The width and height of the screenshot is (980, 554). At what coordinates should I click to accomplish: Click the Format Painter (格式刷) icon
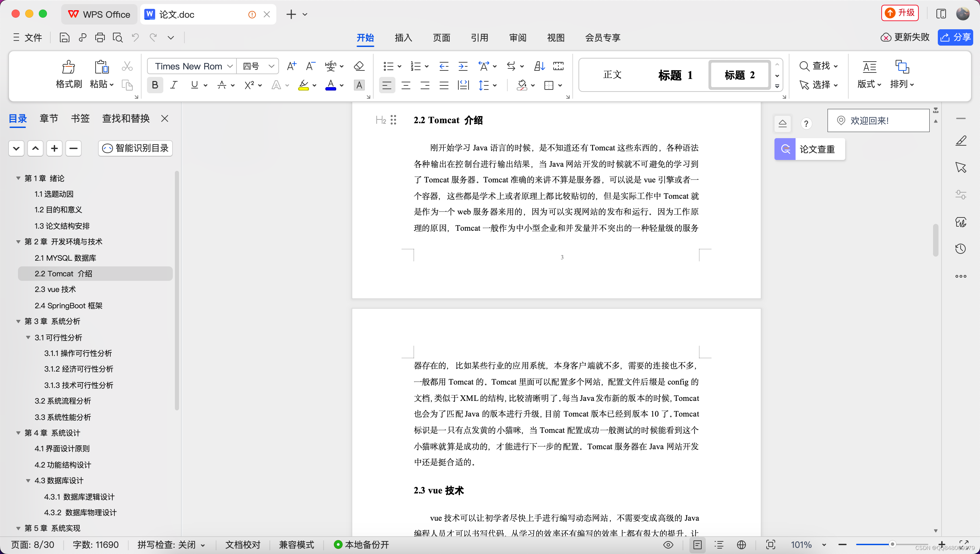(x=68, y=68)
